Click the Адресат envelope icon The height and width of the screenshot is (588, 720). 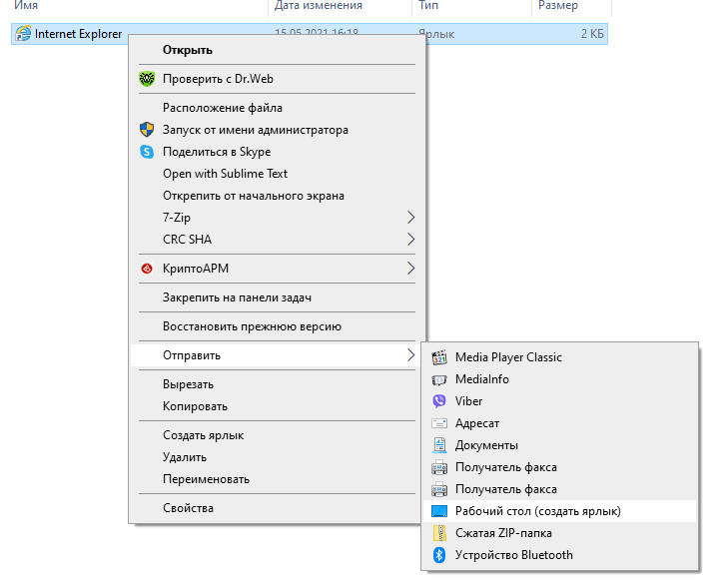point(439,423)
